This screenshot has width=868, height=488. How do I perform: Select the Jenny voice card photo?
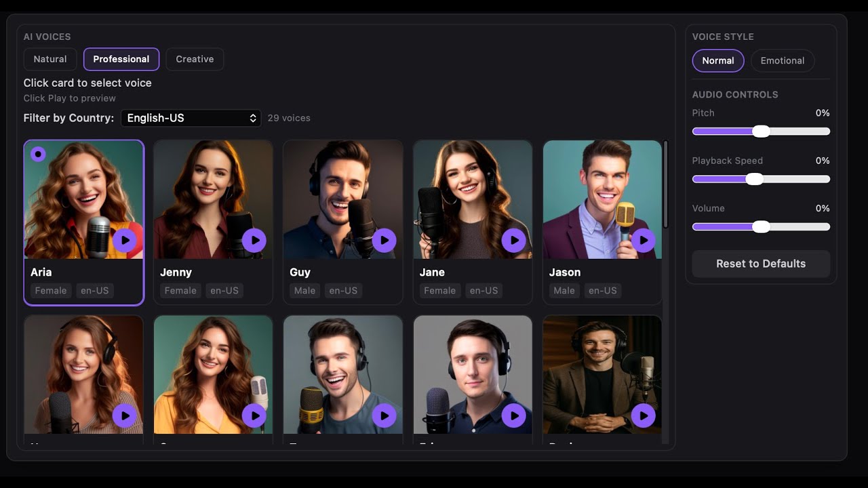coord(214,200)
